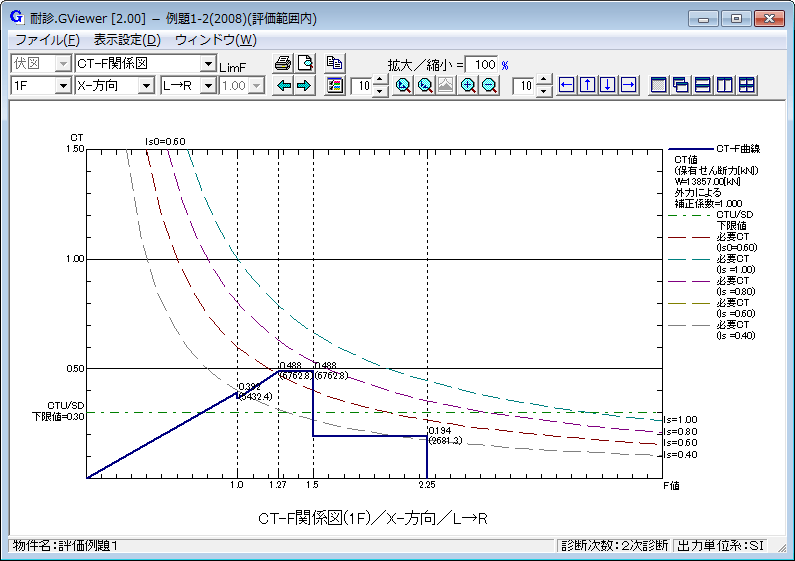
Task: Pan view right with blue arrow button
Action: point(629,85)
